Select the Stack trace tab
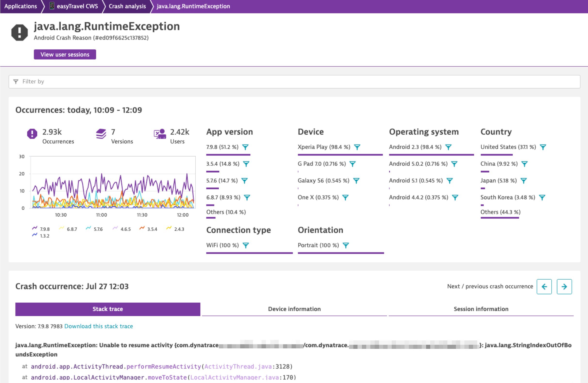 coord(108,308)
